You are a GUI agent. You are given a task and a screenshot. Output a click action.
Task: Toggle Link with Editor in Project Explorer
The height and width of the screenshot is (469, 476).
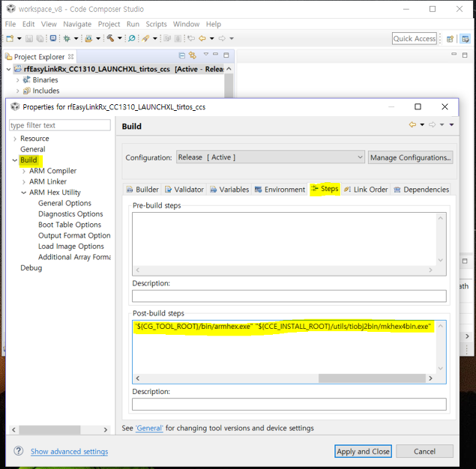click(193, 55)
